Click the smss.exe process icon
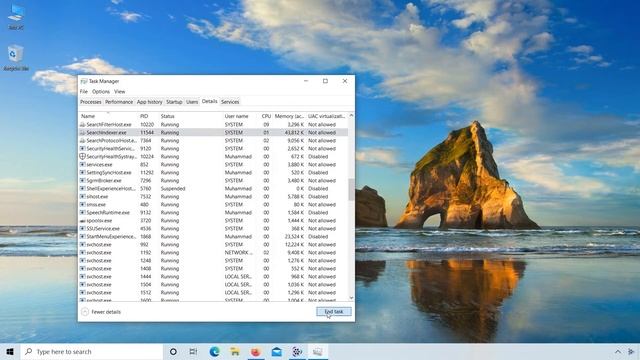640x360 pixels. (82, 204)
